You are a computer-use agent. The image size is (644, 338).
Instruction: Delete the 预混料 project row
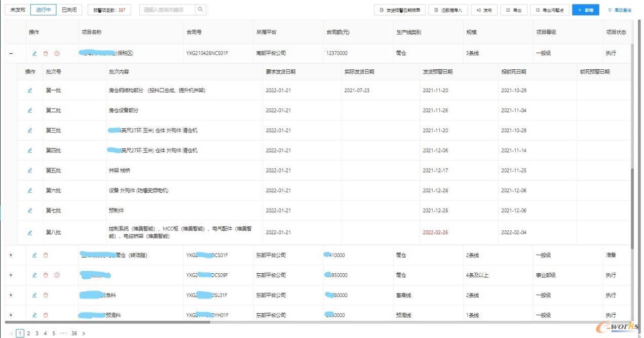[46, 315]
